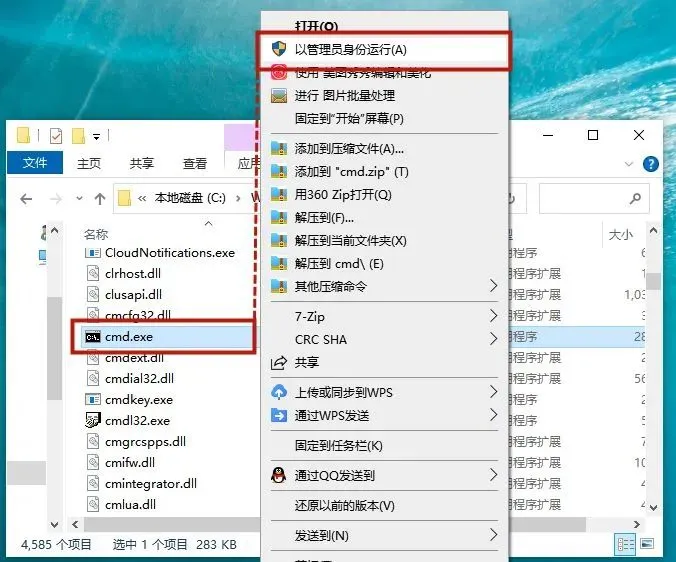Expand the 其他压缩命令 submenu arrow
The width and height of the screenshot is (676, 562).
coord(494,286)
